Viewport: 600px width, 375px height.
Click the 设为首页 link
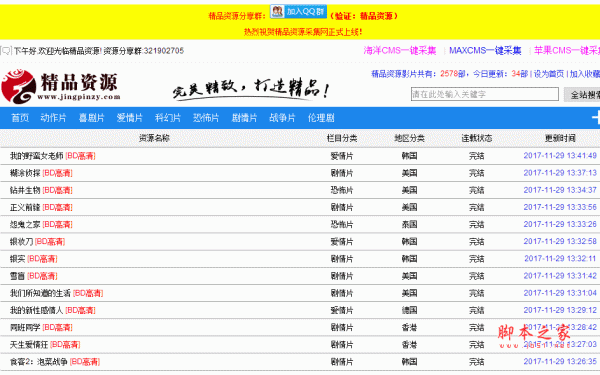click(x=549, y=74)
